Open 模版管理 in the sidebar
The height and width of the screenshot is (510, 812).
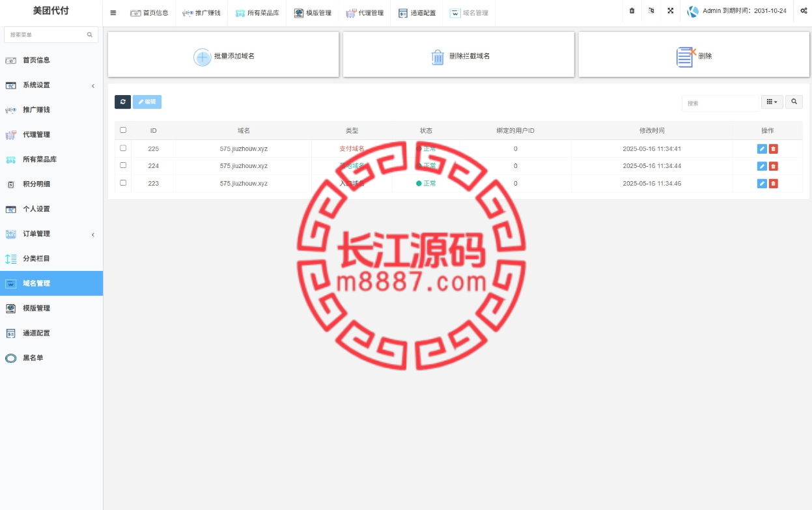click(x=51, y=308)
